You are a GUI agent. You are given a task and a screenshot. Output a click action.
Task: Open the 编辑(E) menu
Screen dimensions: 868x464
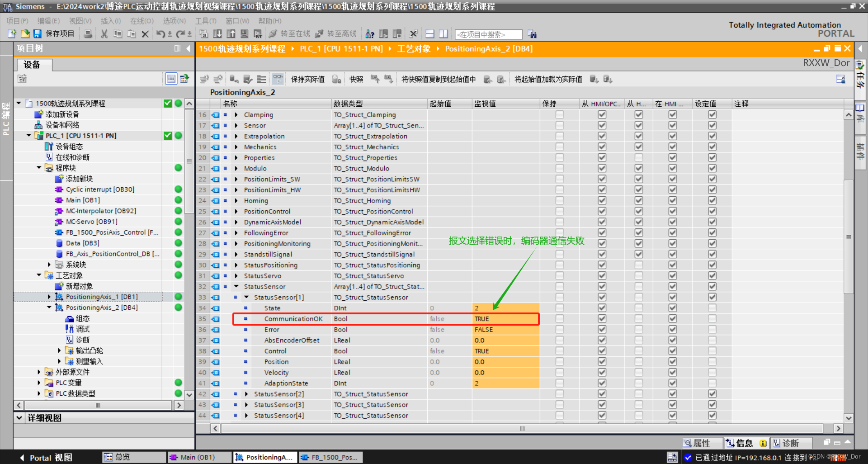(48, 21)
